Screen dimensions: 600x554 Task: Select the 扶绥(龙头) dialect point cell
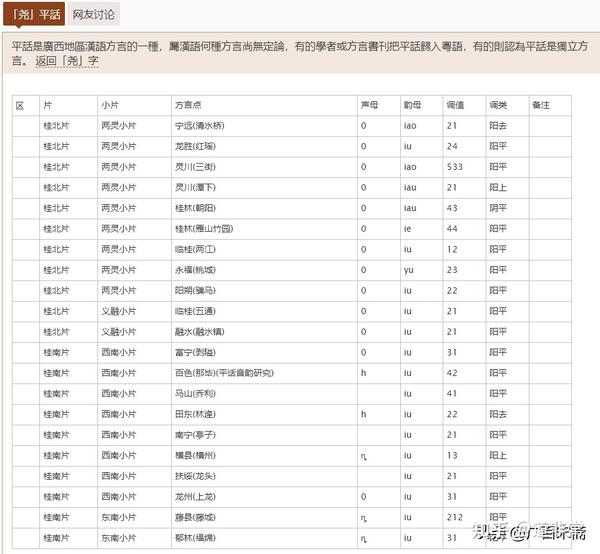[264, 477]
